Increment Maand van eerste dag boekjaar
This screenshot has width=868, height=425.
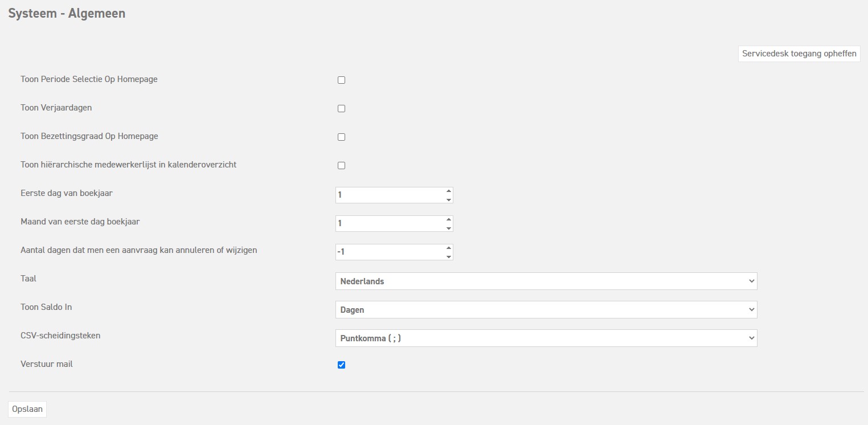(x=449, y=220)
